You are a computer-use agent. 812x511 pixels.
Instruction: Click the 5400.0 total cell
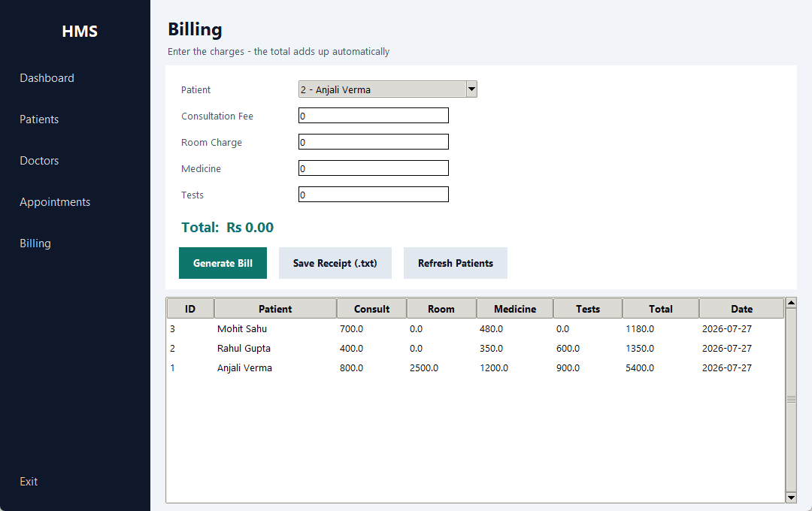(x=640, y=368)
